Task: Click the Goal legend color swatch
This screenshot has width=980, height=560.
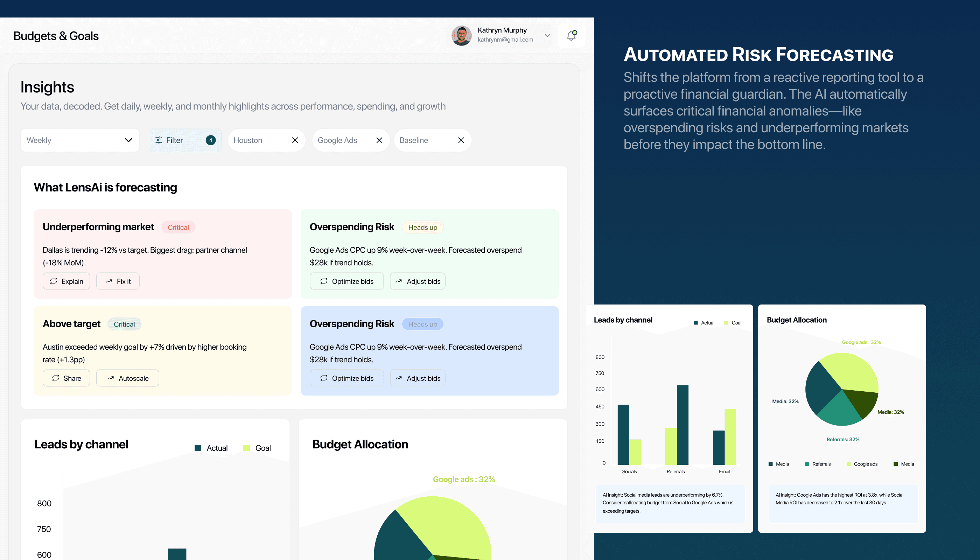Action: pyautogui.click(x=246, y=448)
